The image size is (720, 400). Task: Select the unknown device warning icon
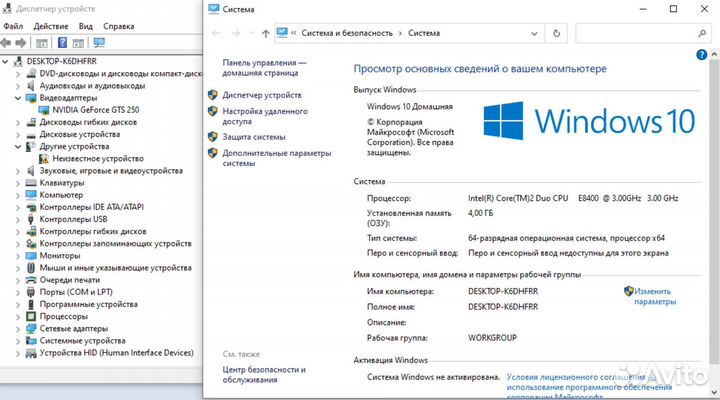tap(44, 159)
